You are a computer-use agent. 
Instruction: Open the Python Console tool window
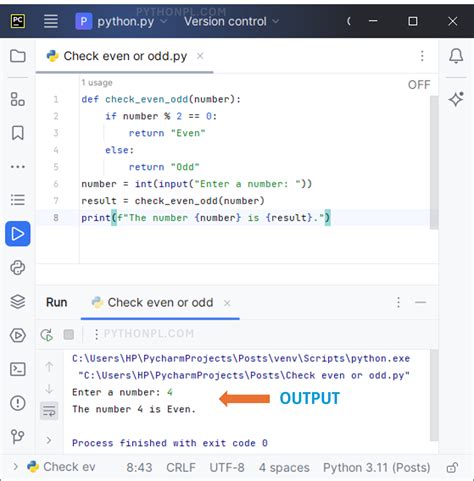pyautogui.click(x=18, y=268)
